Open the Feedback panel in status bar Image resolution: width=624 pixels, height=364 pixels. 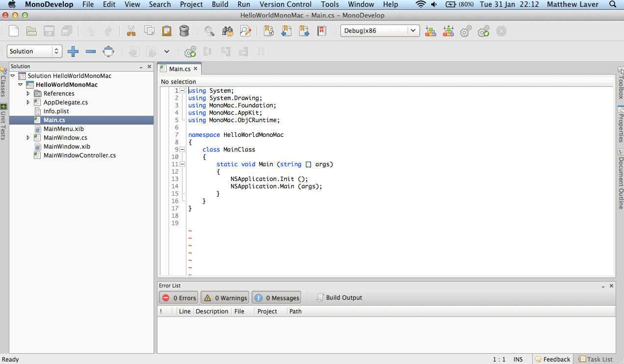click(x=553, y=359)
